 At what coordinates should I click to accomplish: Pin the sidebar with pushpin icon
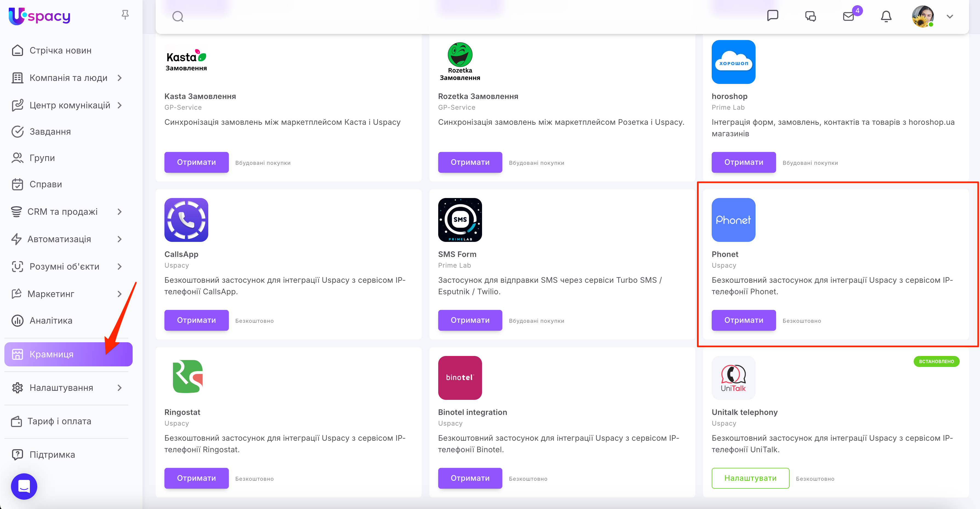(125, 15)
